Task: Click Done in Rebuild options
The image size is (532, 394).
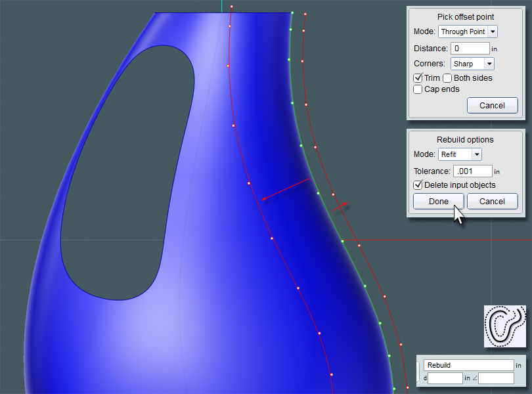Action: click(438, 201)
